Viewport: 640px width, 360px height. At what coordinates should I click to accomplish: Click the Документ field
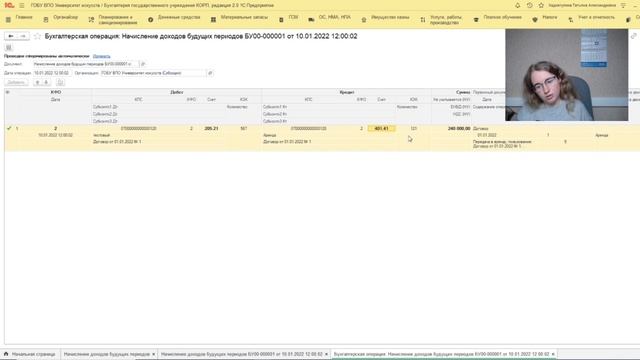click(x=86, y=64)
